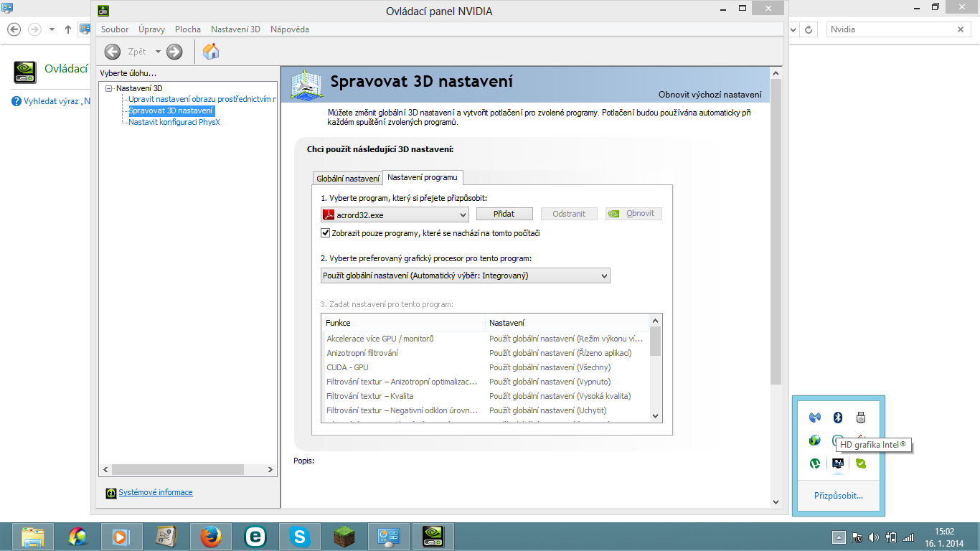Click the settings list scroll-down arrow
The height and width of the screenshot is (551, 980).
point(655,416)
